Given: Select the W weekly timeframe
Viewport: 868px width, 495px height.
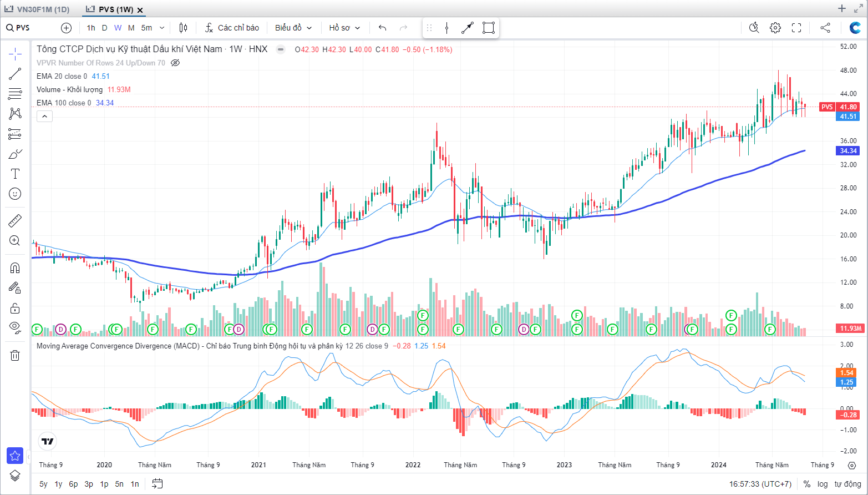Looking at the screenshot, I should coord(118,28).
